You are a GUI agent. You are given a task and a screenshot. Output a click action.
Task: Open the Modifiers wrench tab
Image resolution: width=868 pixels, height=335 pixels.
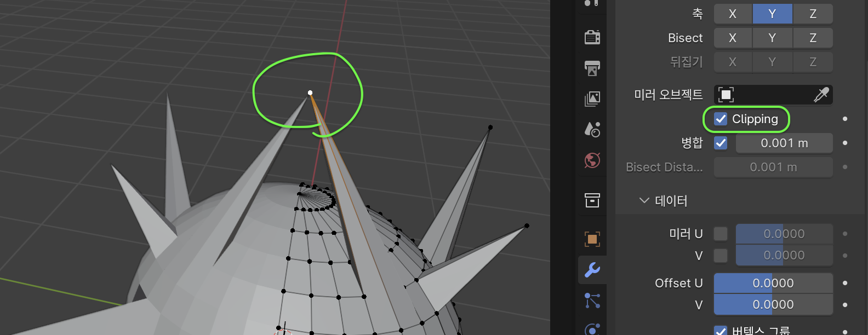coord(592,270)
